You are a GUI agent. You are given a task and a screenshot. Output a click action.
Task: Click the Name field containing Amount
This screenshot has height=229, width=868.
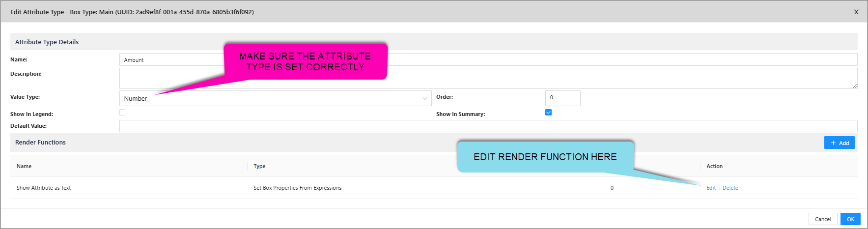click(x=172, y=60)
